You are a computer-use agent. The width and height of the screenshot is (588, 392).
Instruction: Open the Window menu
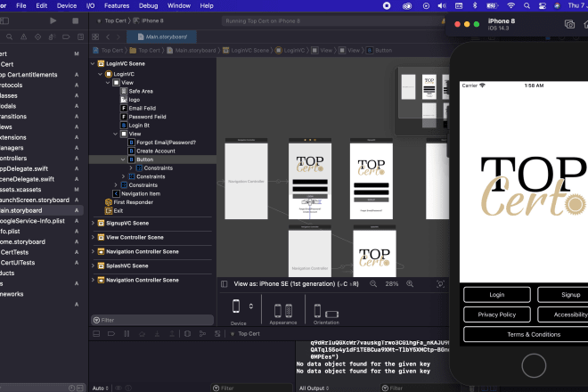(x=179, y=5)
